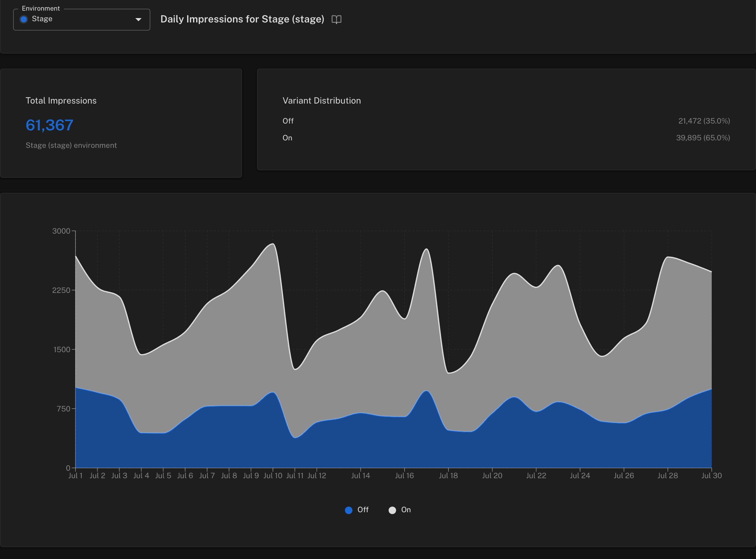Select the 21,472 (35.0%) value
This screenshot has width=756, height=559.
click(704, 121)
